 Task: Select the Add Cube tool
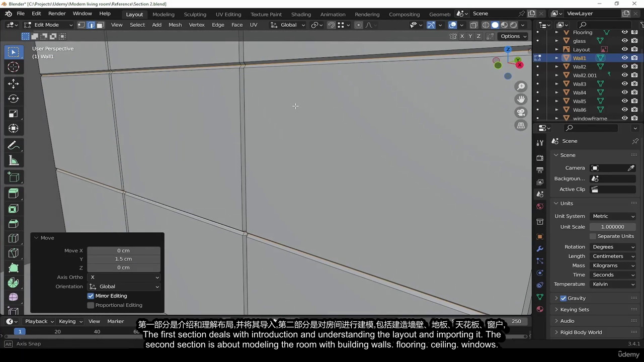point(14,177)
